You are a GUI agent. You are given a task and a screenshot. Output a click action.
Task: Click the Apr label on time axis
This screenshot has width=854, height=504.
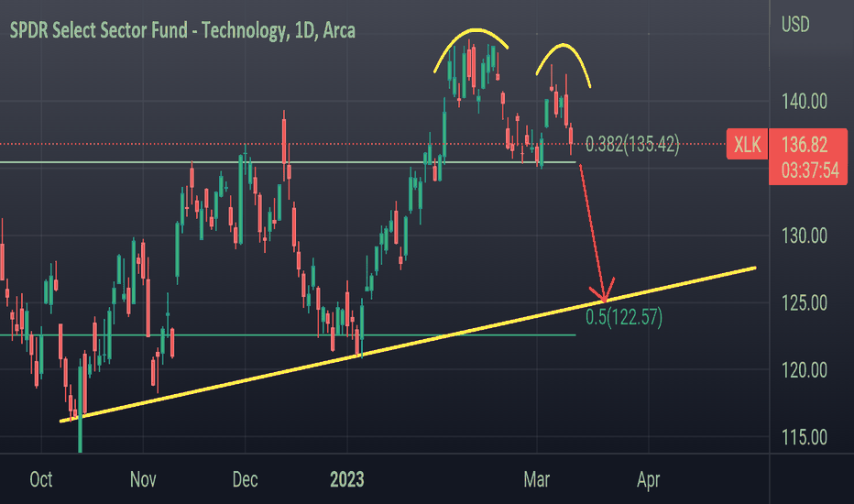tap(649, 479)
